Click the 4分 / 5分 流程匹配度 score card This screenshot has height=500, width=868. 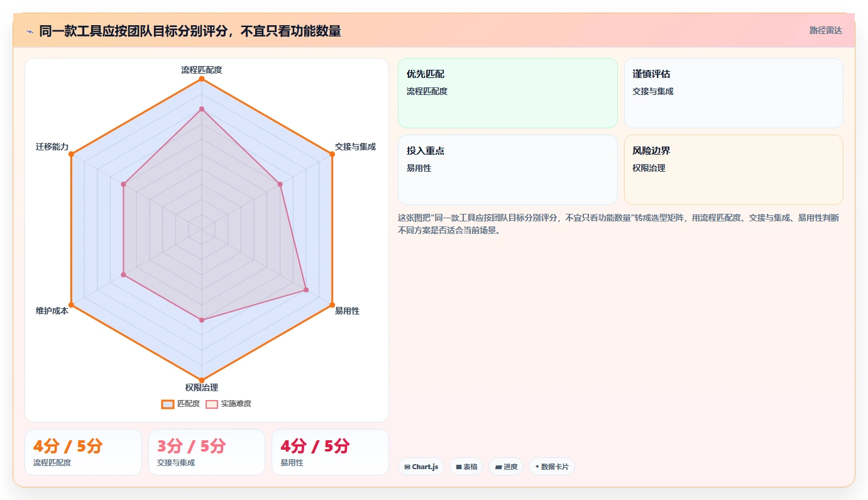click(83, 452)
